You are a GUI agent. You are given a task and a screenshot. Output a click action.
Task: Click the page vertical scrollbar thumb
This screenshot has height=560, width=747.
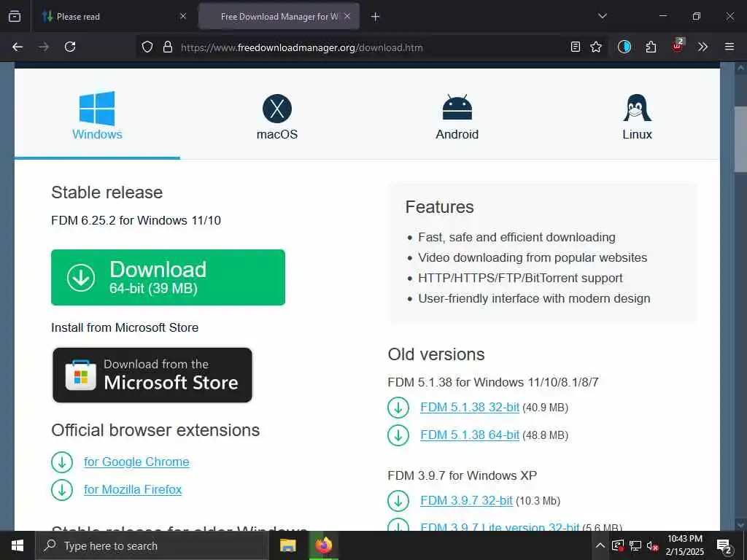point(740,139)
